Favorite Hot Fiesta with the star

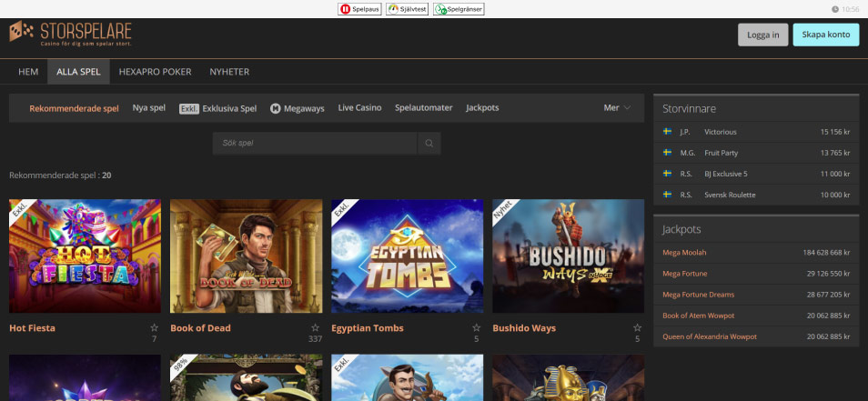click(154, 327)
